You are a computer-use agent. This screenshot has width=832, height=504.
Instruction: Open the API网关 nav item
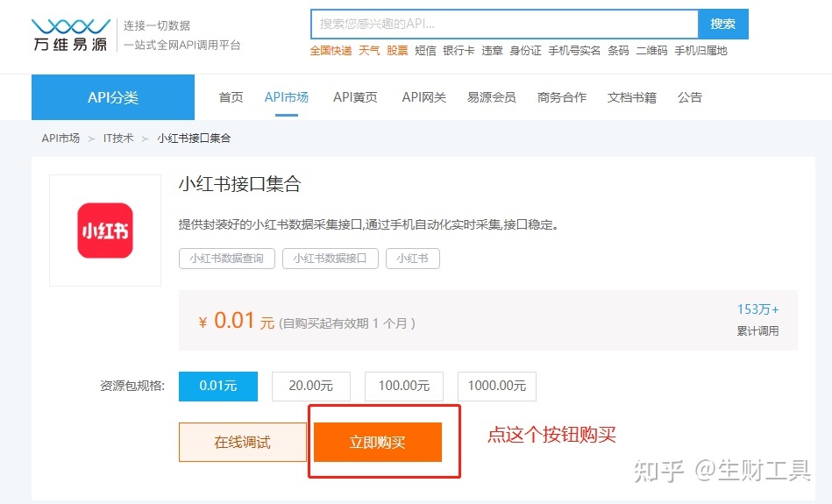coord(424,97)
